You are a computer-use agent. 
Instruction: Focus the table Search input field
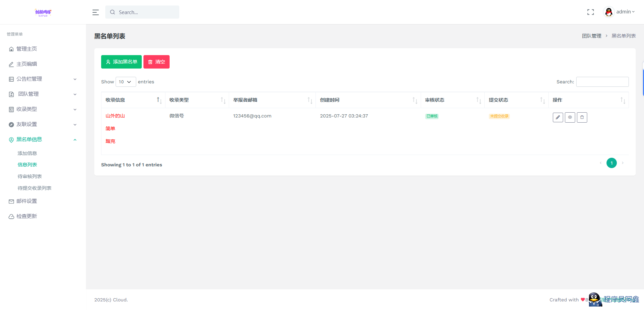(602, 82)
